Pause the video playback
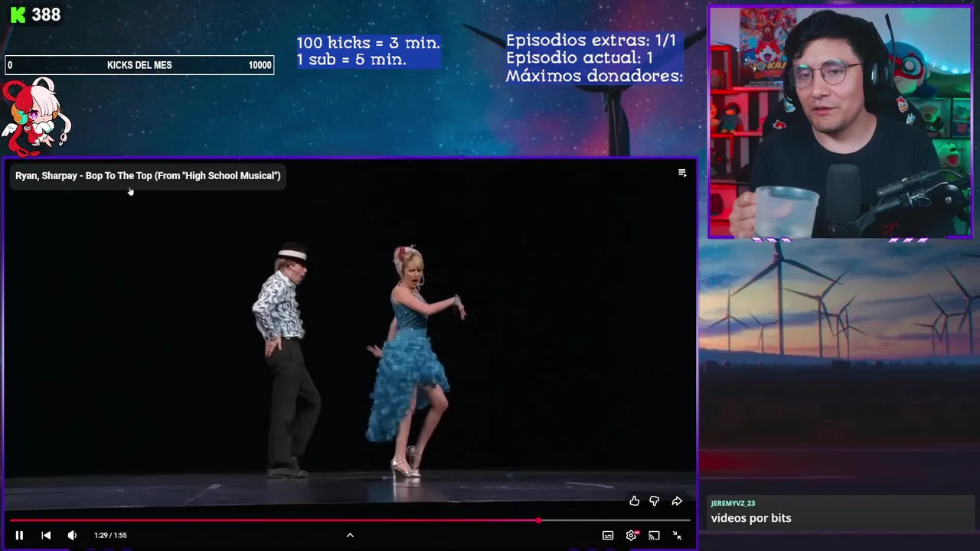The height and width of the screenshot is (551, 980). coord(19,535)
